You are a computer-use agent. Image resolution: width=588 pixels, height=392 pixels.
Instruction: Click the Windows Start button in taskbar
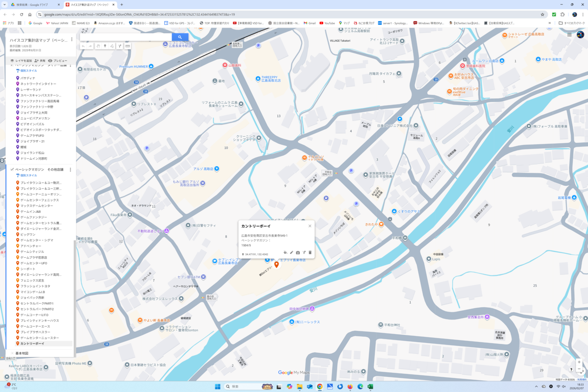point(218,387)
